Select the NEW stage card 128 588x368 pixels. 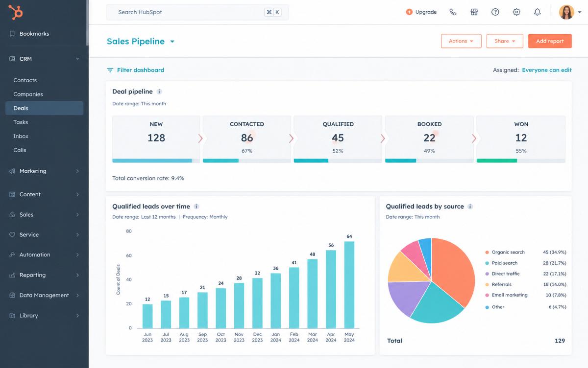click(x=156, y=139)
